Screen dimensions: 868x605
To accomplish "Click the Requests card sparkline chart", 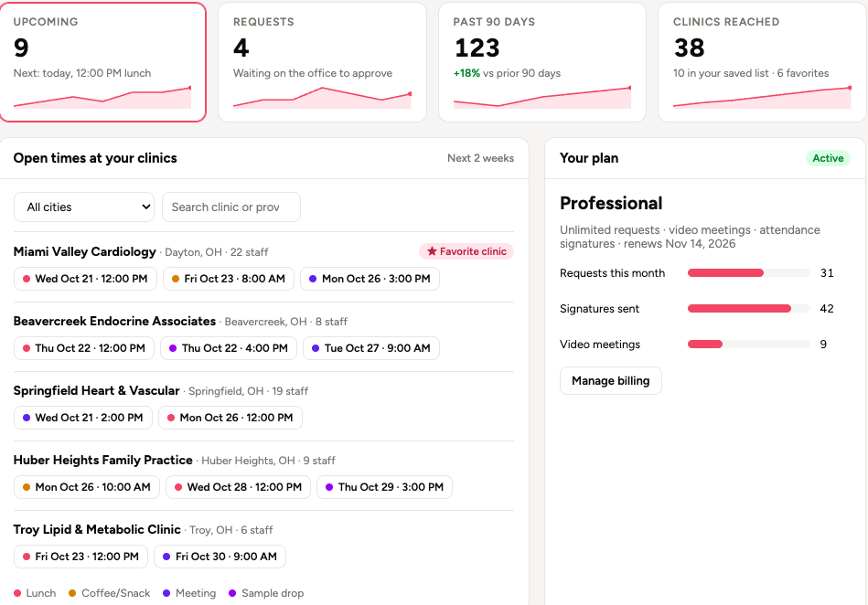I will (322, 98).
